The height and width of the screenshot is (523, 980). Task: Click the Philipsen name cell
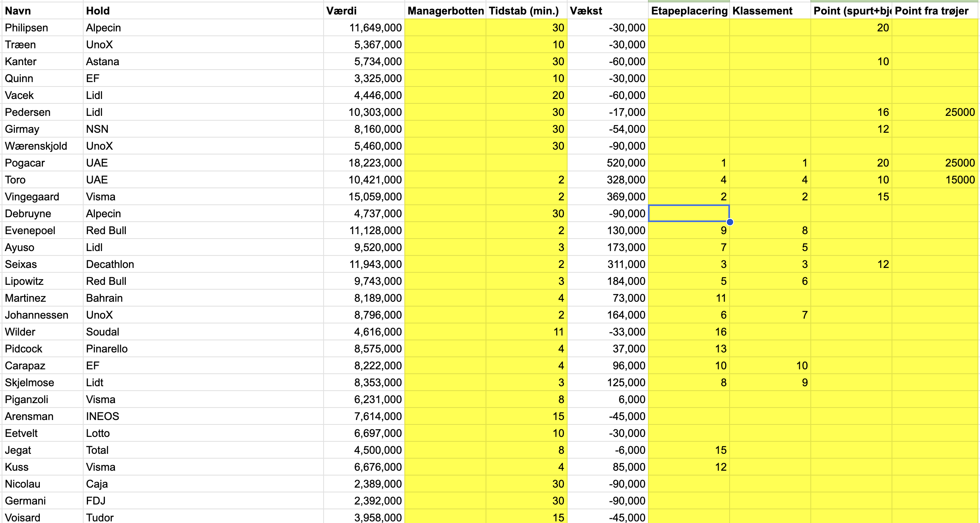(x=42, y=28)
